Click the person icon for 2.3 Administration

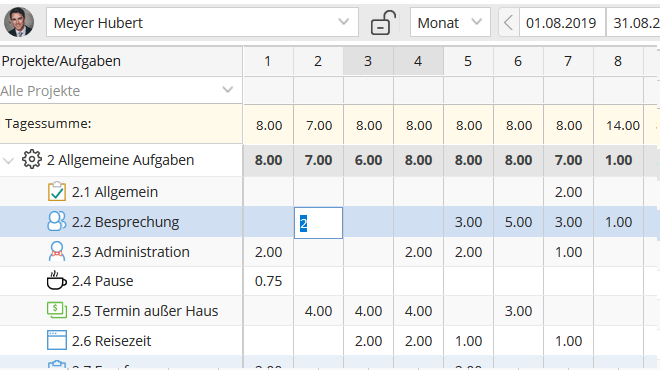(57, 251)
